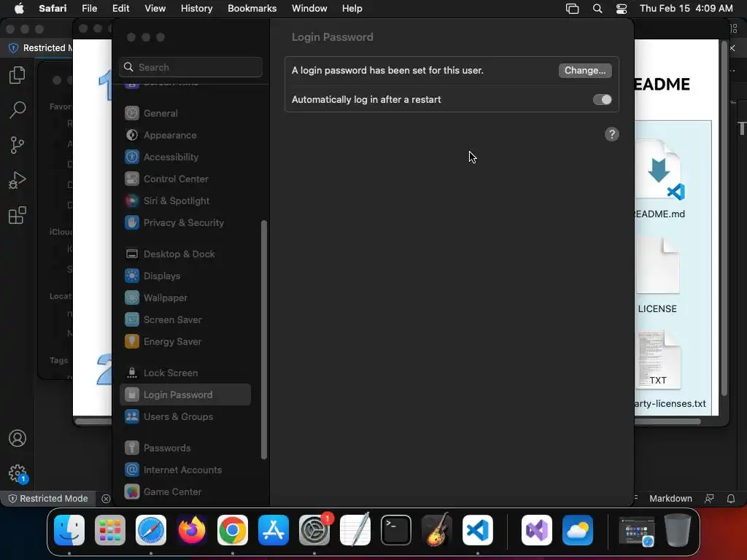Open the Edit menu
Viewport: 747px width, 560px height.
[x=120, y=9]
